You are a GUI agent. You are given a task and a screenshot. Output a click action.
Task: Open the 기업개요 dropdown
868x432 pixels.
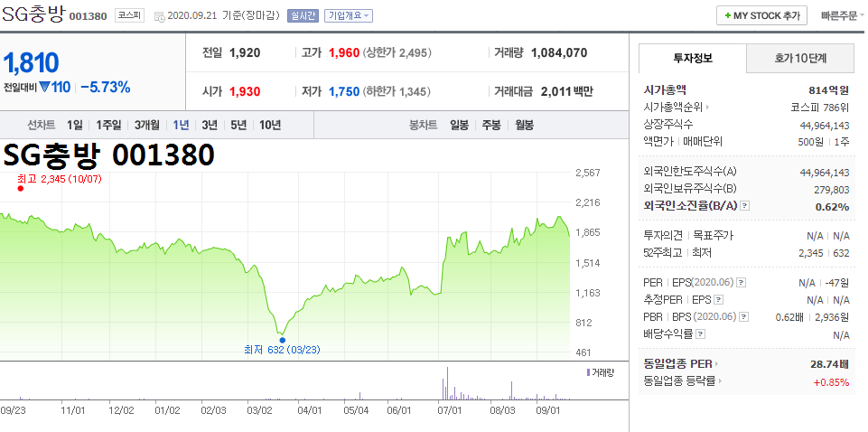tap(349, 15)
